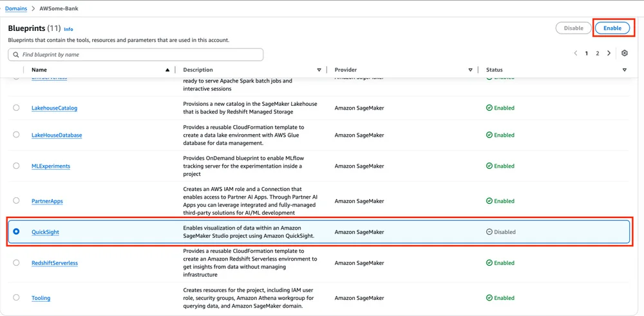Click the search magnifier icon
This screenshot has height=316, width=644.
click(16, 55)
